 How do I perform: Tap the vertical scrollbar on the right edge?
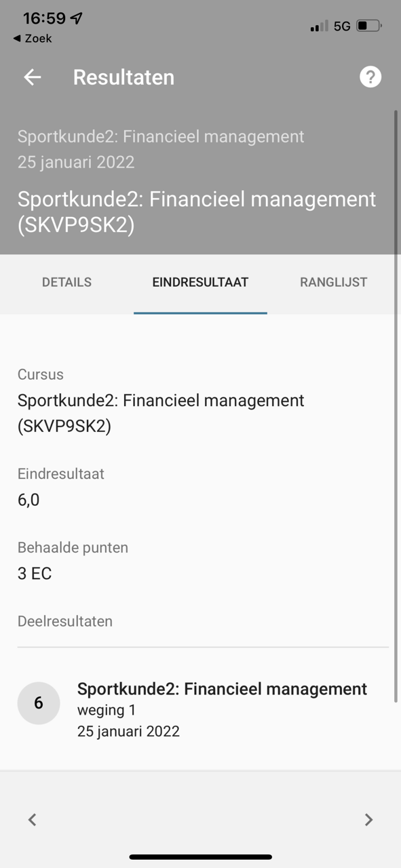[396, 406]
